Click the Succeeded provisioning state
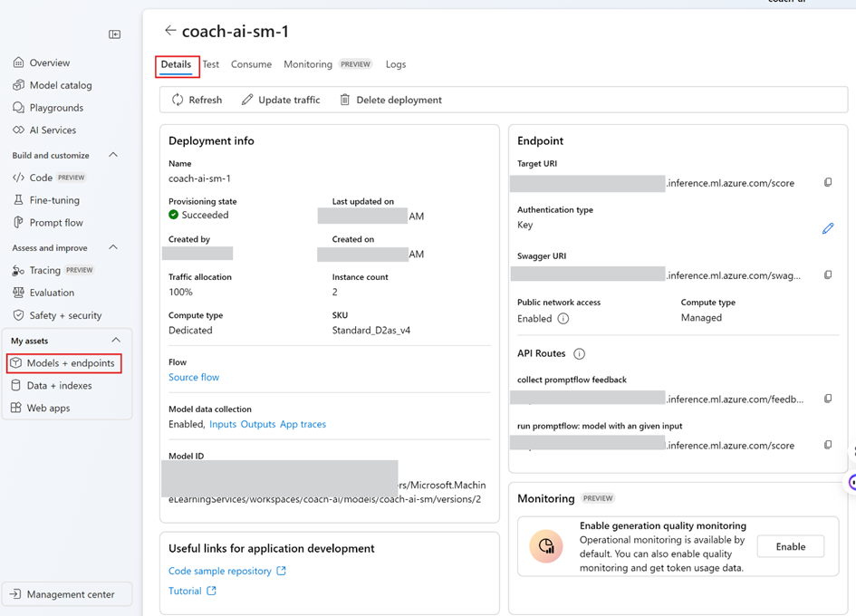This screenshot has height=616, width=856. click(x=198, y=215)
